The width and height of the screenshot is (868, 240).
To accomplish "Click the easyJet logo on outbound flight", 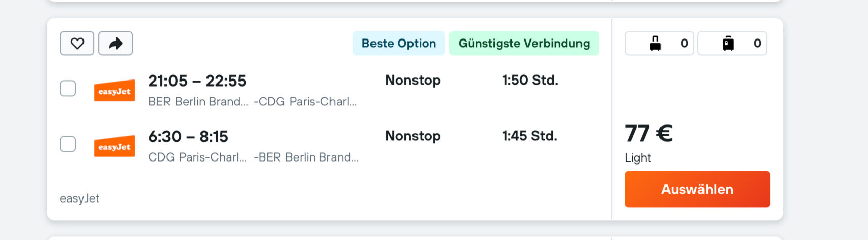I will pyautogui.click(x=114, y=91).
